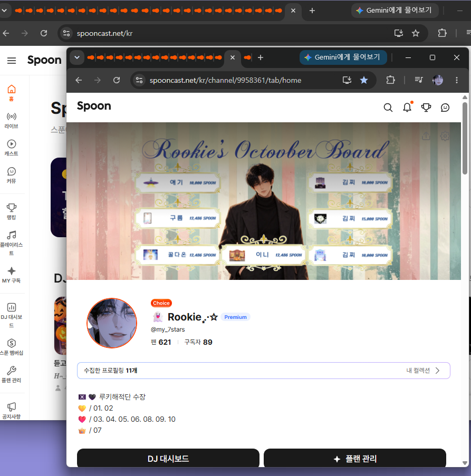Open 내 컬렉션 chevron
The image size is (471, 476).
coord(437,371)
